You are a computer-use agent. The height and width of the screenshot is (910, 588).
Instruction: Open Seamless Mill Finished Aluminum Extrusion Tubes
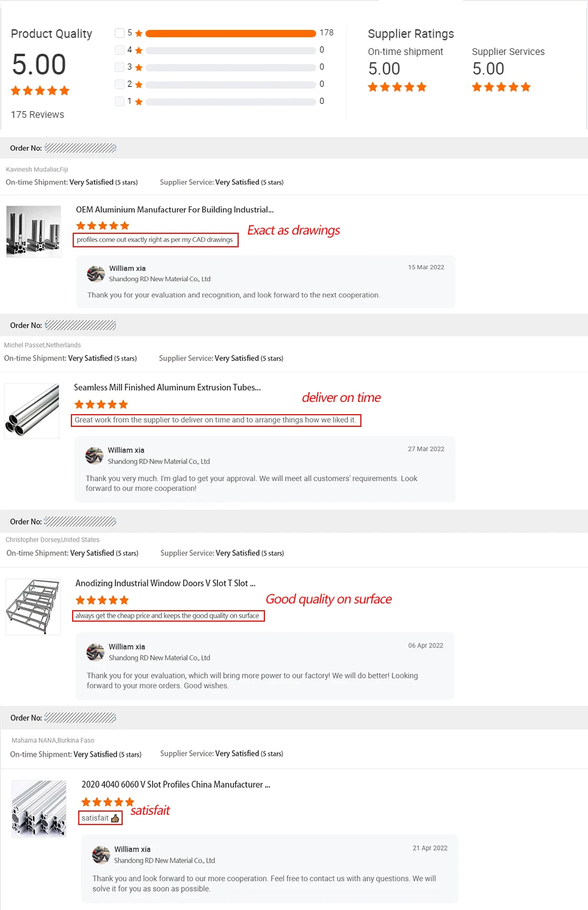[x=167, y=387]
